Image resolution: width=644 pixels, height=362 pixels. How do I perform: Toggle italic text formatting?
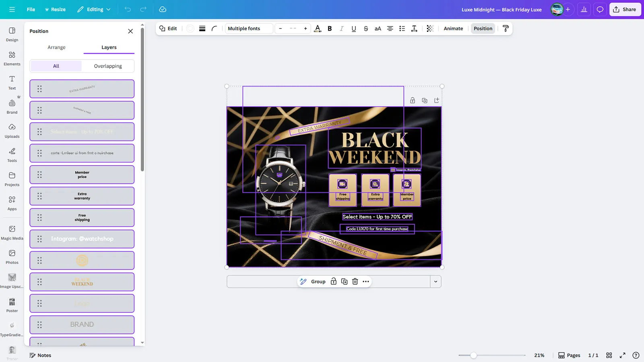point(341,29)
